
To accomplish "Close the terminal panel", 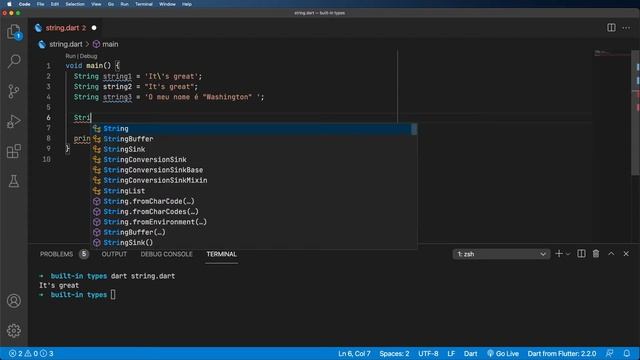I will click(x=626, y=254).
